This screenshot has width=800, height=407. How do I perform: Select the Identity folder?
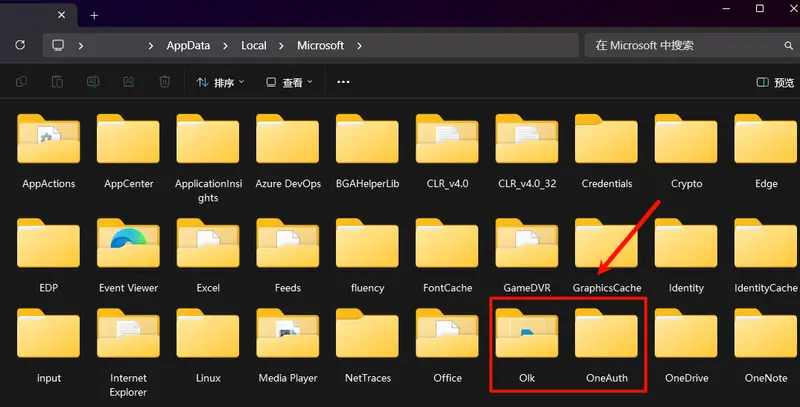686,256
